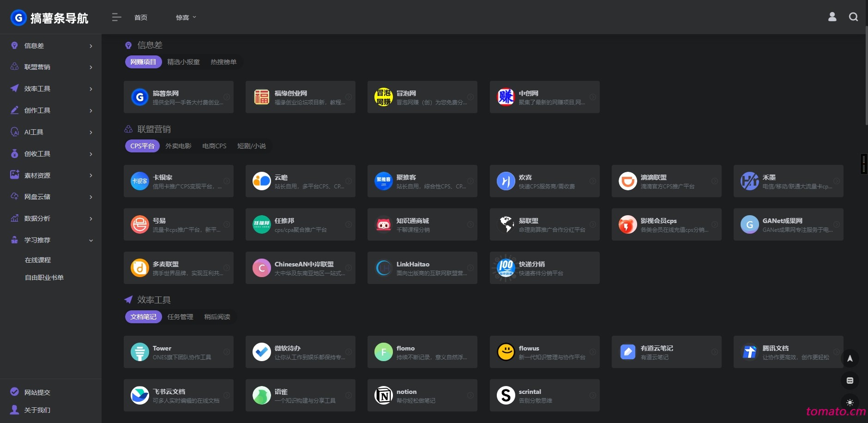Expand the 创收工具 sidebar chevron

click(x=91, y=154)
